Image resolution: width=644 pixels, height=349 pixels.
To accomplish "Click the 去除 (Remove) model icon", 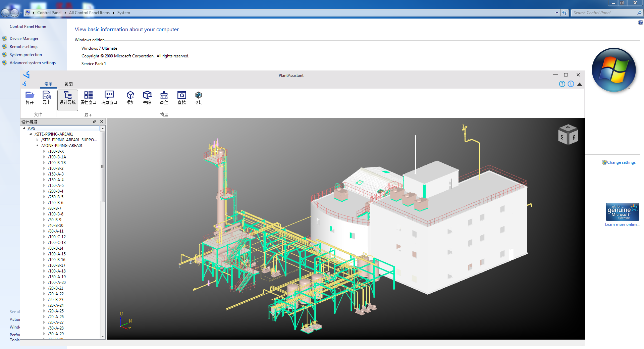I will tap(147, 98).
